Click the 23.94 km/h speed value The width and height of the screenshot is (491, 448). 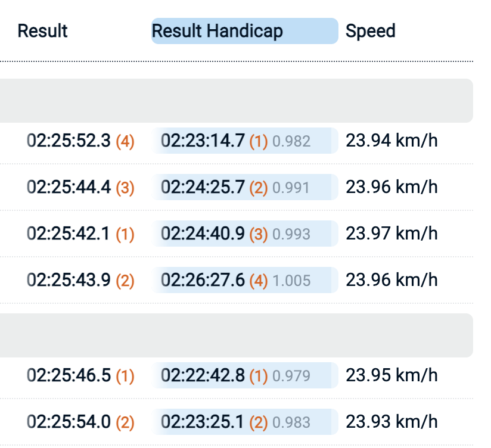pyautogui.click(x=391, y=141)
